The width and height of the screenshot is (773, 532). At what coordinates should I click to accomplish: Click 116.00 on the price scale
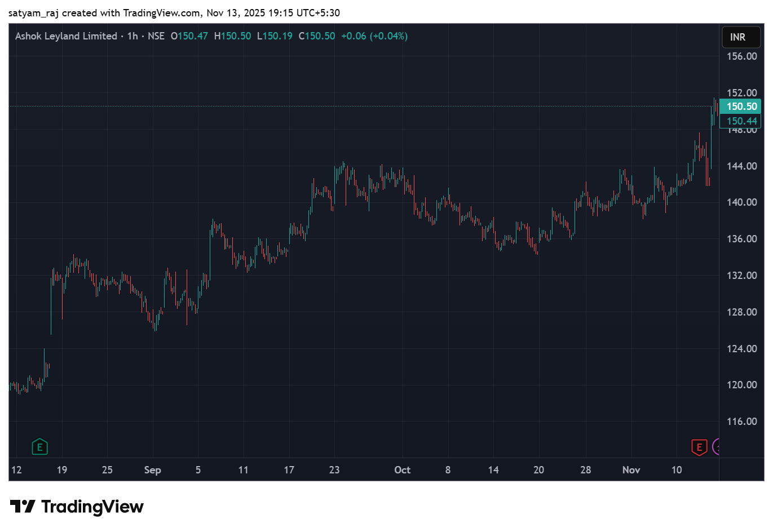click(741, 422)
